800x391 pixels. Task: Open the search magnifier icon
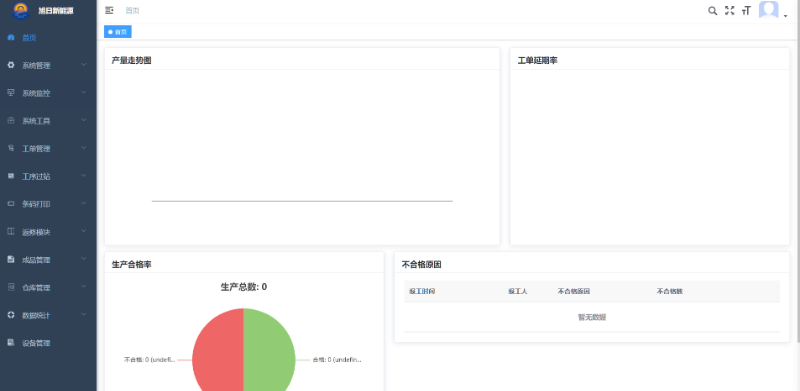[712, 11]
